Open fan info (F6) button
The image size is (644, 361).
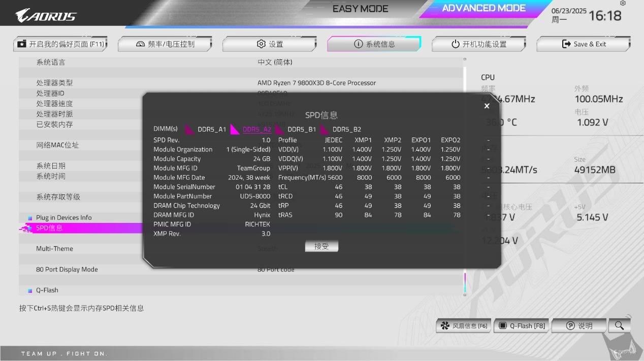tap(464, 326)
